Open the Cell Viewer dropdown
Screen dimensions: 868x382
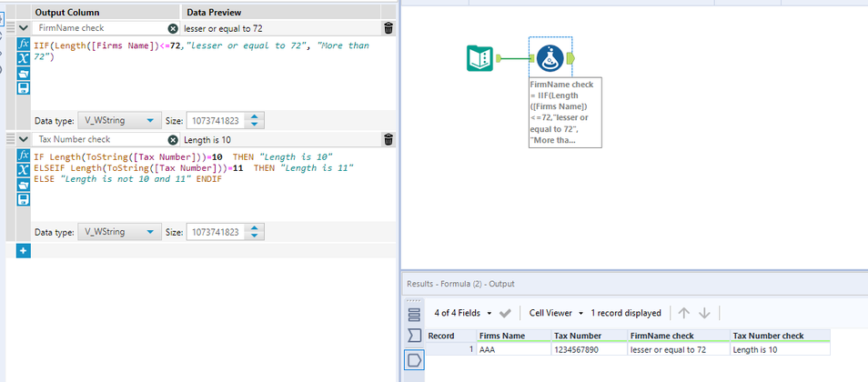pyautogui.click(x=556, y=313)
